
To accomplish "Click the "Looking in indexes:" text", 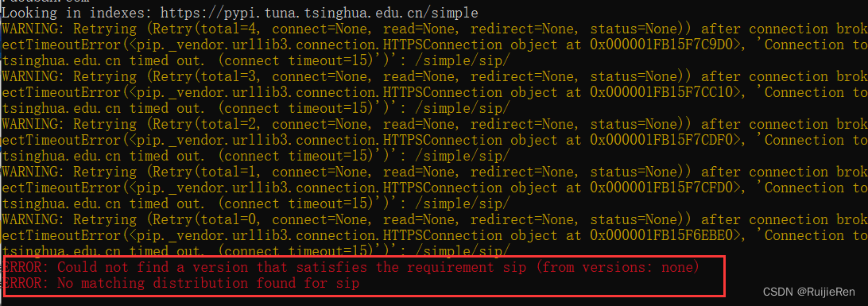I will tap(79, 12).
